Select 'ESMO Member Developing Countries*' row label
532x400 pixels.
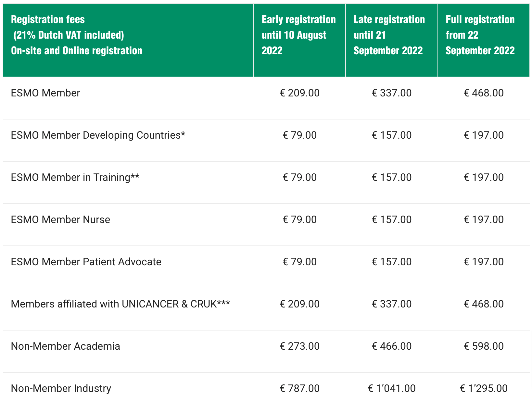(98, 135)
